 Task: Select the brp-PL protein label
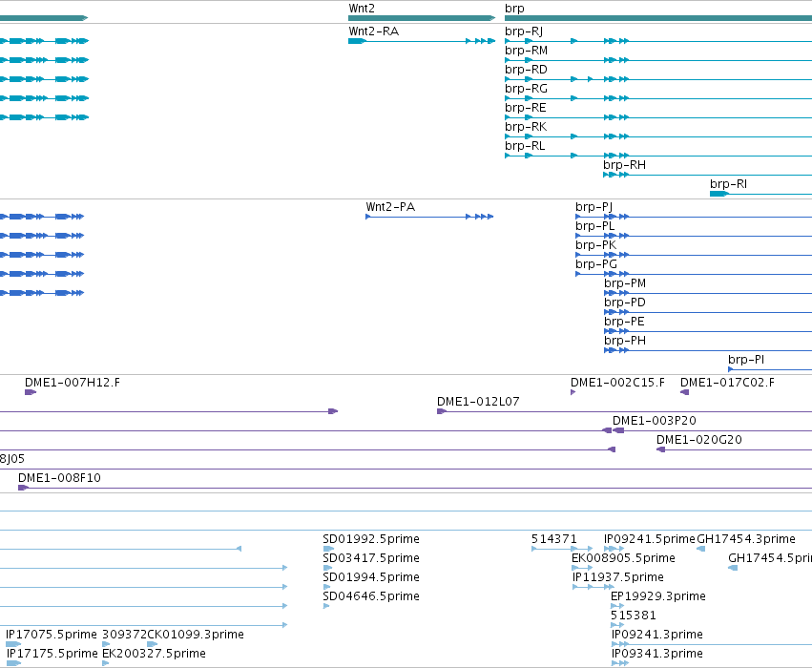click(594, 226)
